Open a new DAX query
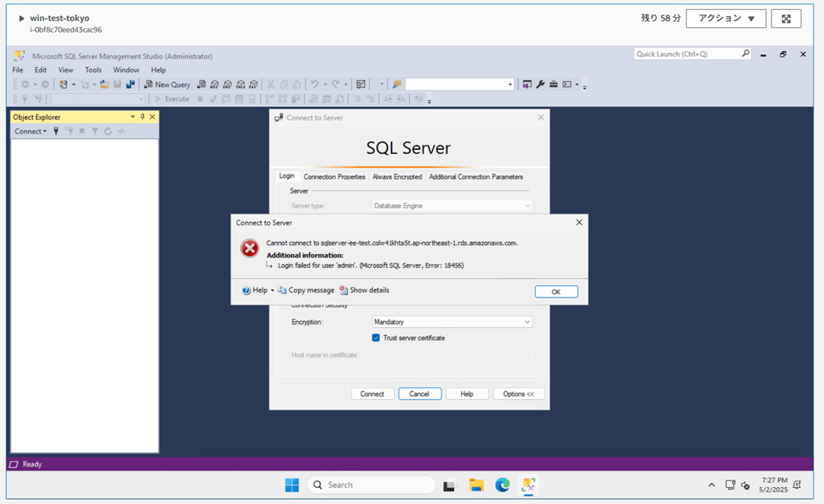 (254, 85)
